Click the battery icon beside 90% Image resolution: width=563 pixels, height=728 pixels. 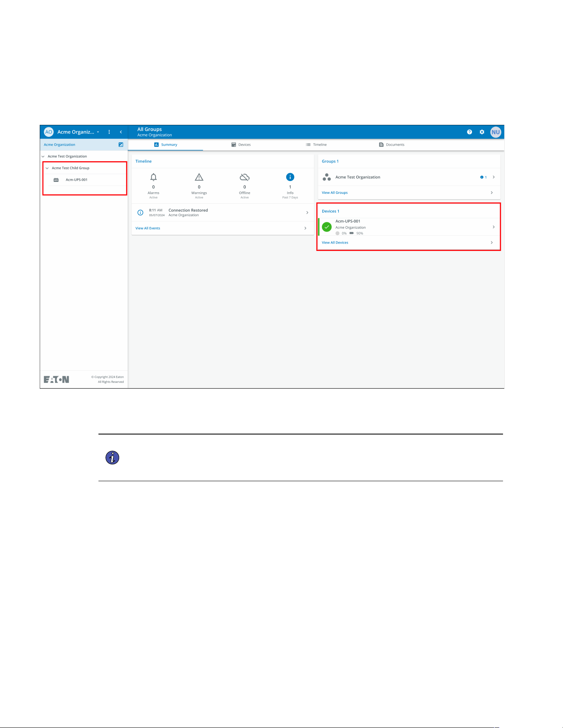click(x=352, y=233)
